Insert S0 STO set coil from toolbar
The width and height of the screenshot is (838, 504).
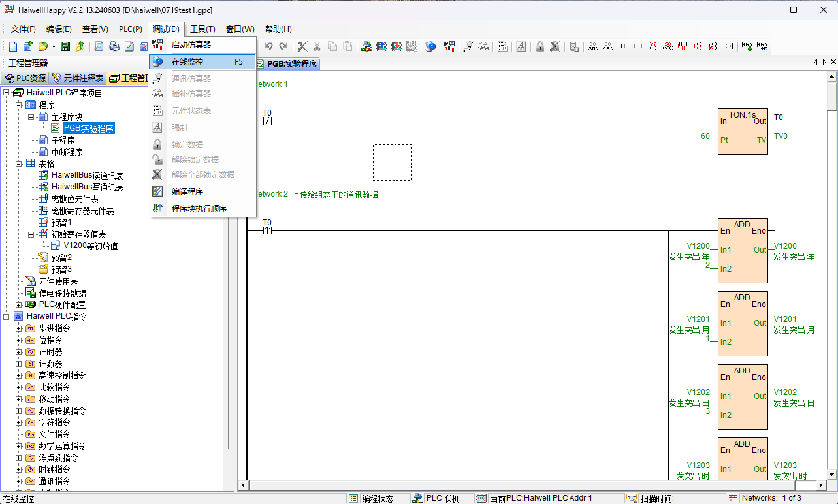[668, 46]
